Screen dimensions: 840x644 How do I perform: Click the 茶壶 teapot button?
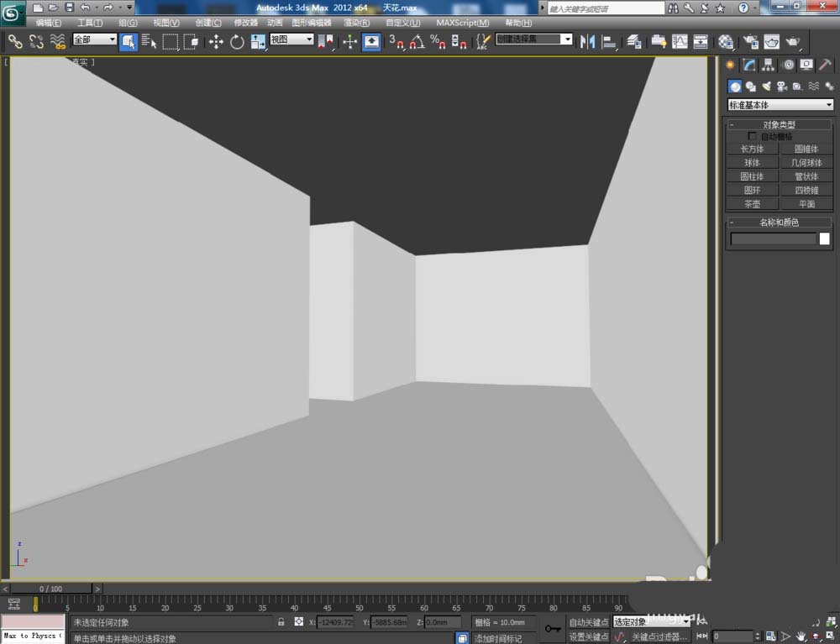(752, 204)
